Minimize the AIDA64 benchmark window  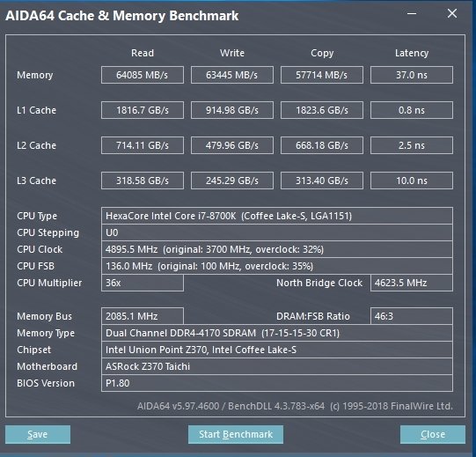pos(412,13)
